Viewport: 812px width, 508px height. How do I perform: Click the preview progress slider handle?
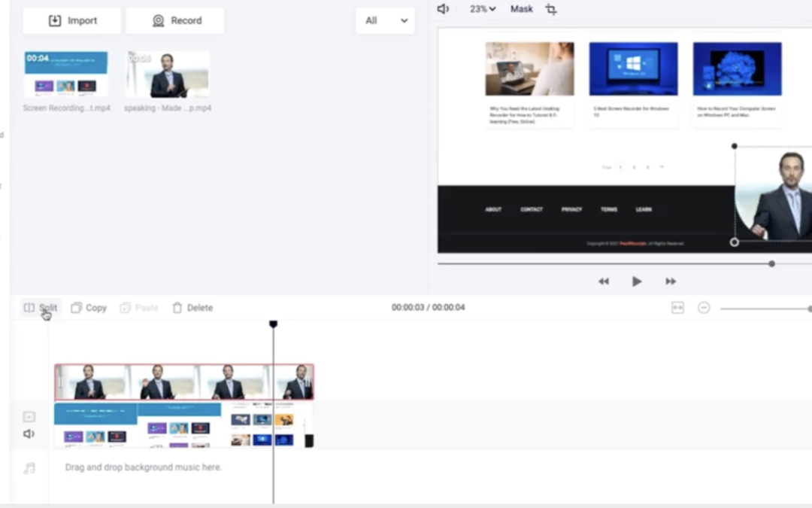pos(771,263)
